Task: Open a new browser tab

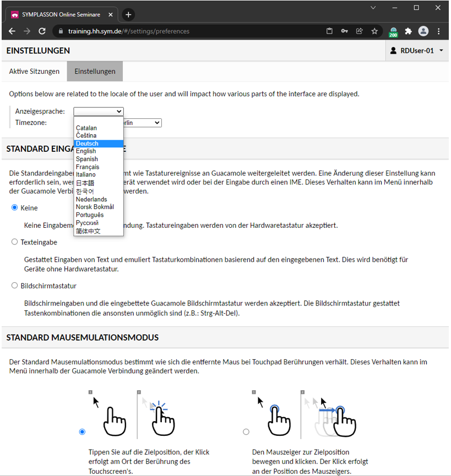Action: tap(128, 14)
